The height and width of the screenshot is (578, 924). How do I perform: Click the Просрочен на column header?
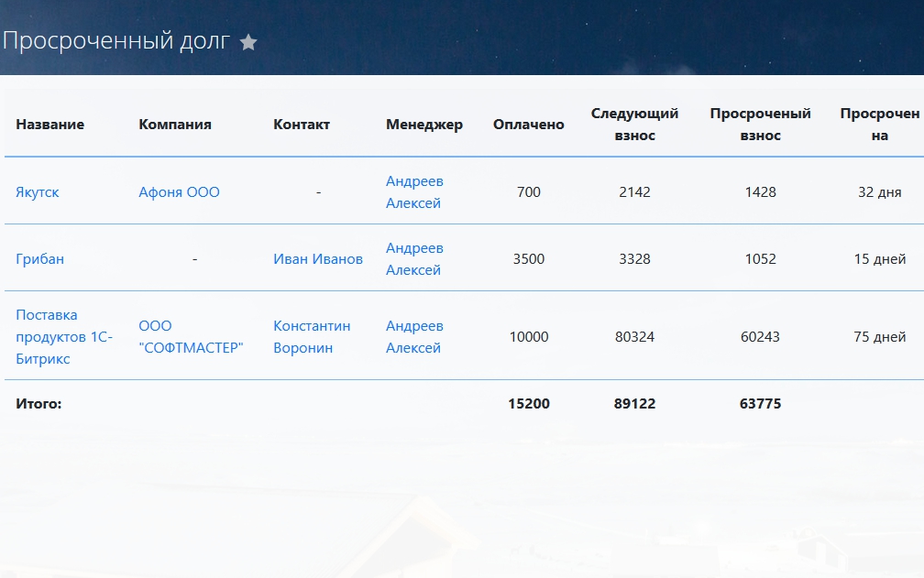(x=879, y=125)
